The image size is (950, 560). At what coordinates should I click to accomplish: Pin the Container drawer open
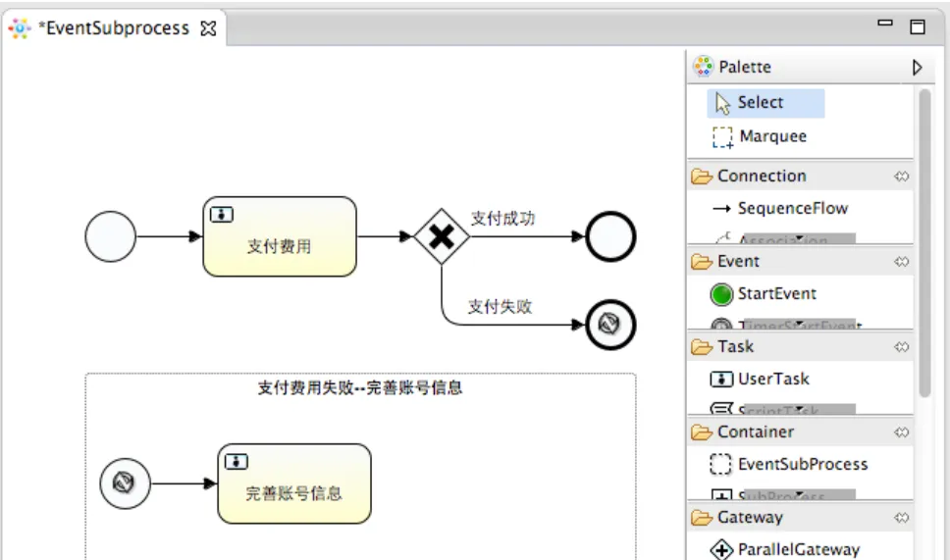pos(902,433)
